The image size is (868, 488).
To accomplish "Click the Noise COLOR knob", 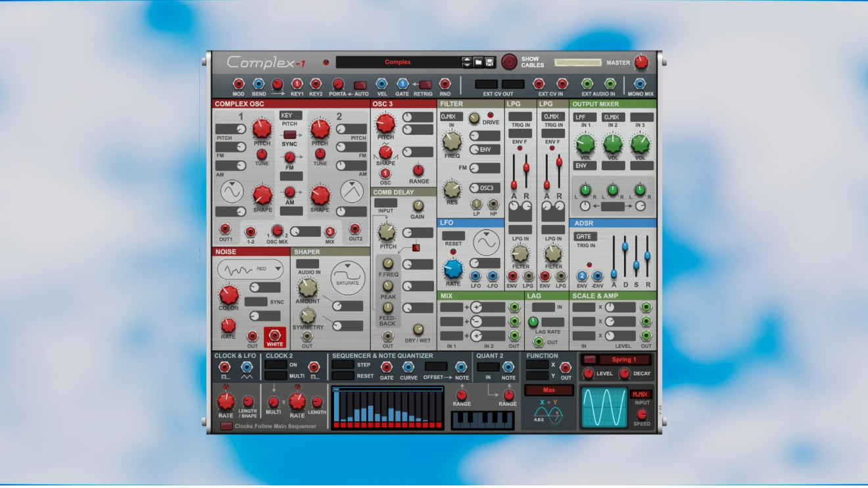I will (x=229, y=295).
